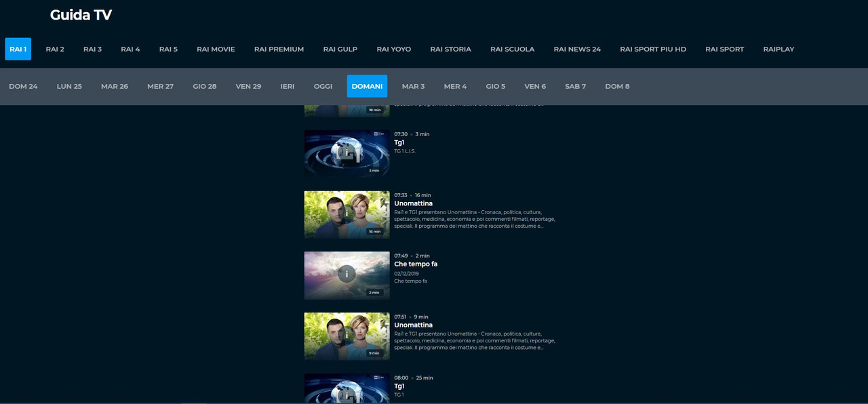Show schedule for VEN 6

(x=535, y=86)
